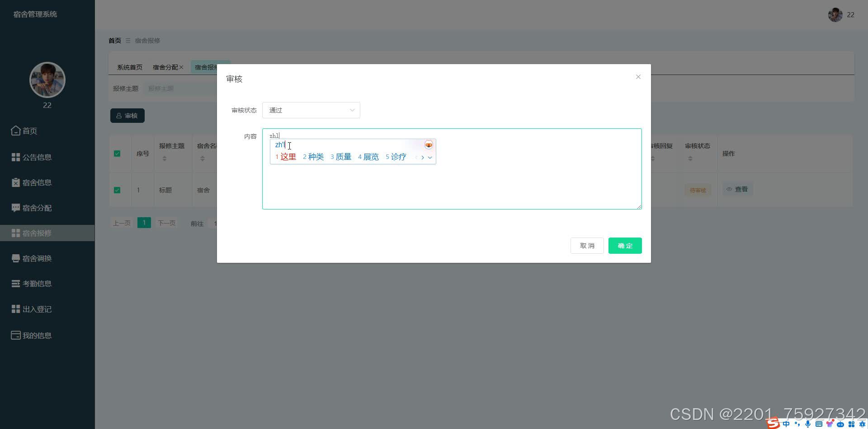This screenshot has height=429, width=868.
Task: Select 宿舍报修 in the sidebar menu
Action: pyautogui.click(x=47, y=233)
